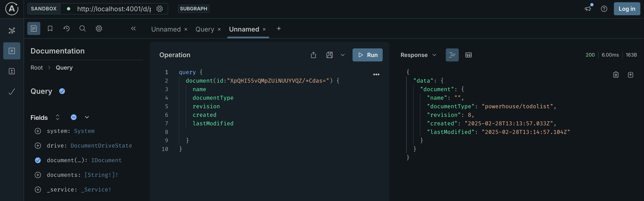Switch response view to table layout

point(469,55)
